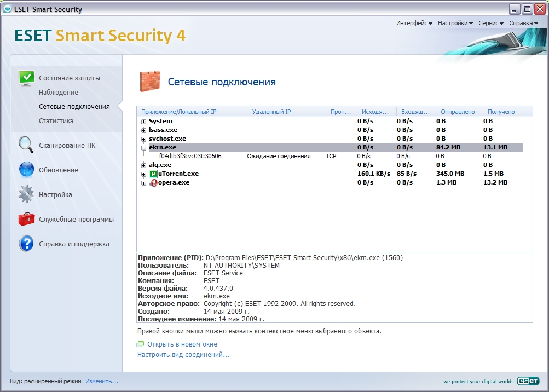Open the Справка menu in top bar
The width and height of the screenshot is (549, 392).
tap(523, 24)
